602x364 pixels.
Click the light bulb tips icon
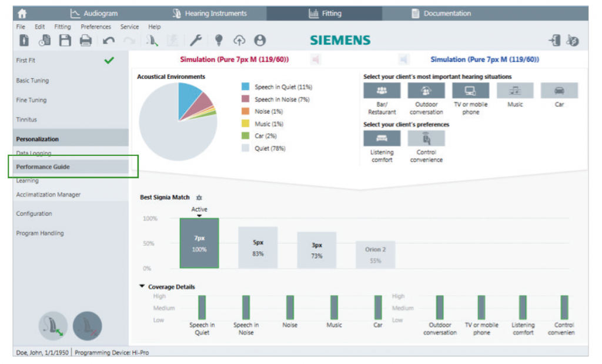(219, 40)
